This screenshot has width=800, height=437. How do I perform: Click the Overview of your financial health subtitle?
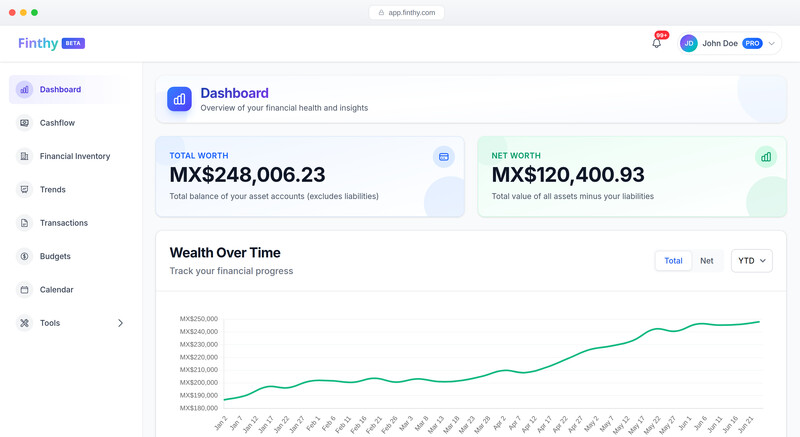[284, 108]
